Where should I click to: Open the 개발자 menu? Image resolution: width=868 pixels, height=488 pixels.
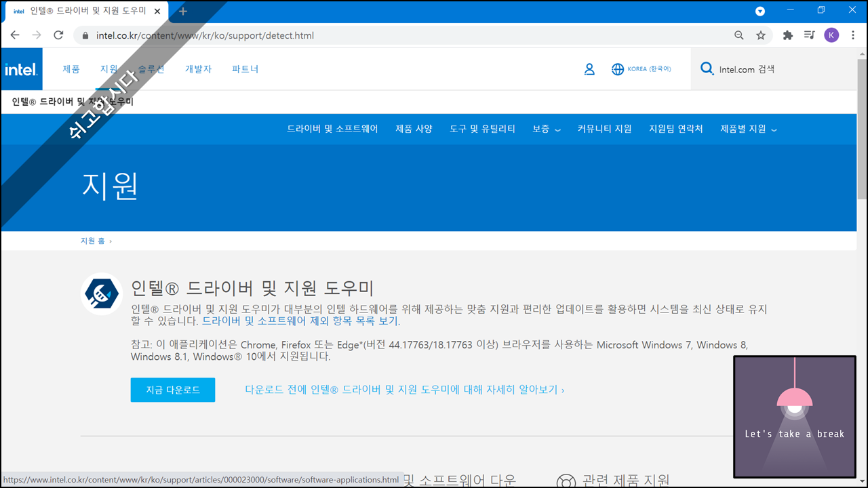coord(198,69)
